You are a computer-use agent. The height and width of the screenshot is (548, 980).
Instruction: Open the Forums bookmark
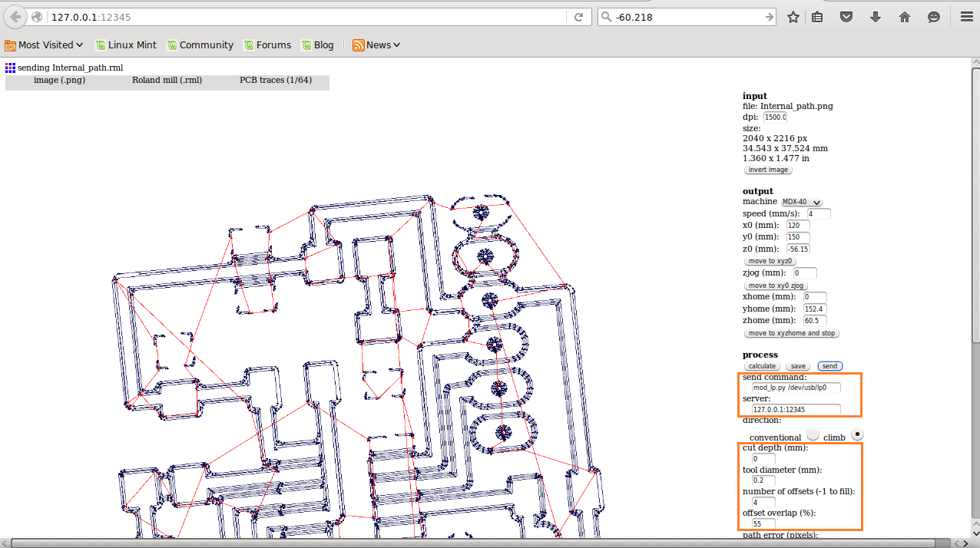[x=267, y=45]
